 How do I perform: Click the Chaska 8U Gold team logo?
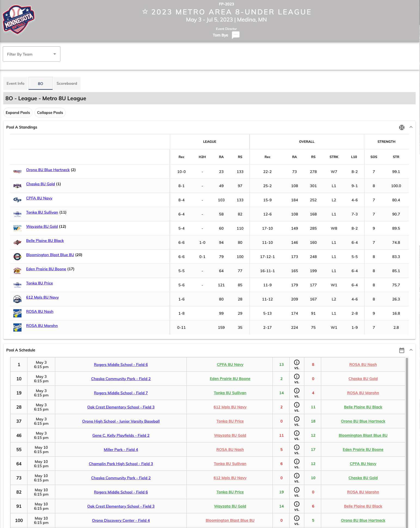pyautogui.click(x=17, y=186)
